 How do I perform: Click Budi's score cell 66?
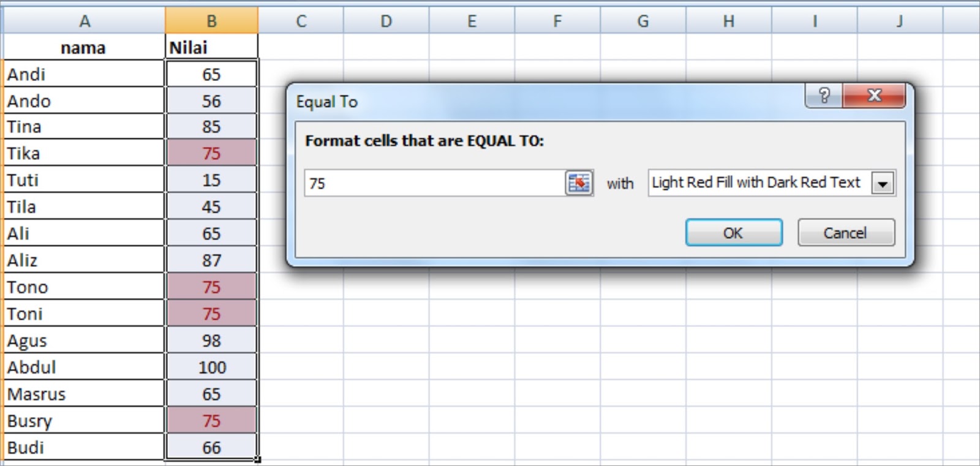click(x=211, y=448)
